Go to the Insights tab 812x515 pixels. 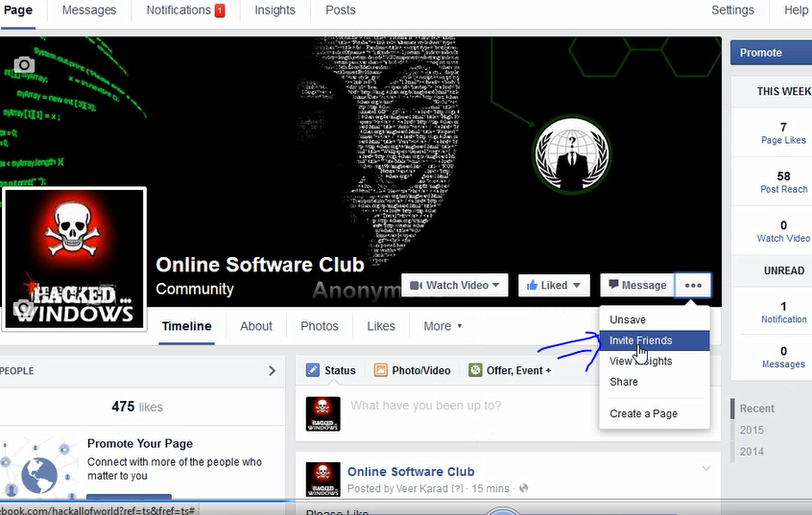[275, 11]
